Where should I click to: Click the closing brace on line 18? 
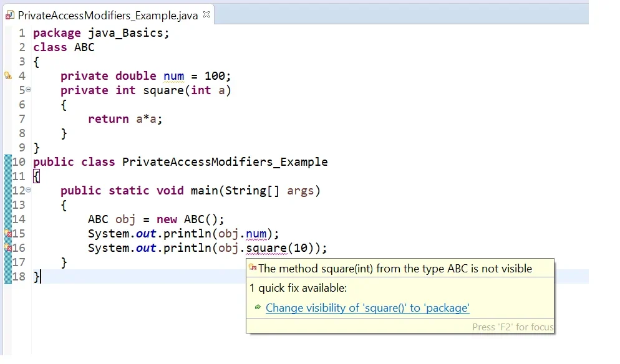(x=36, y=277)
